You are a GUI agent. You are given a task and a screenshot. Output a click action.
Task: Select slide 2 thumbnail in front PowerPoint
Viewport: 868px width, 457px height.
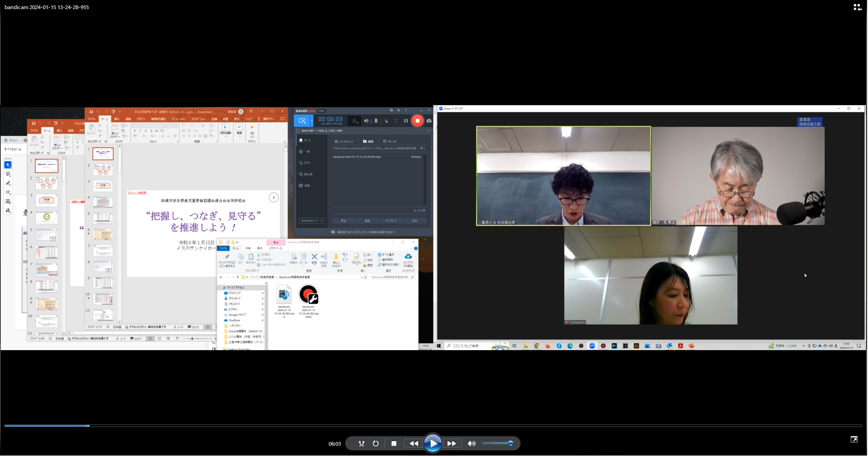pyautogui.click(x=103, y=170)
